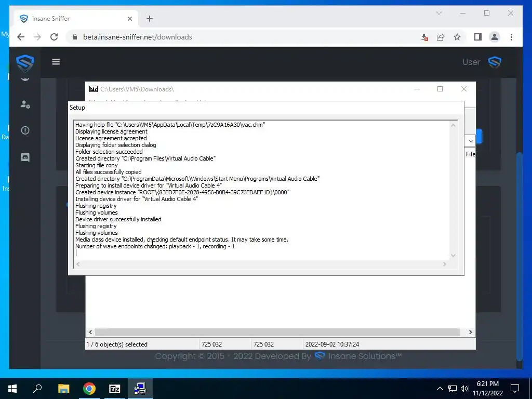The image size is (532, 399).
Task: Click the forward navigation arrow
Action: pos(37,37)
